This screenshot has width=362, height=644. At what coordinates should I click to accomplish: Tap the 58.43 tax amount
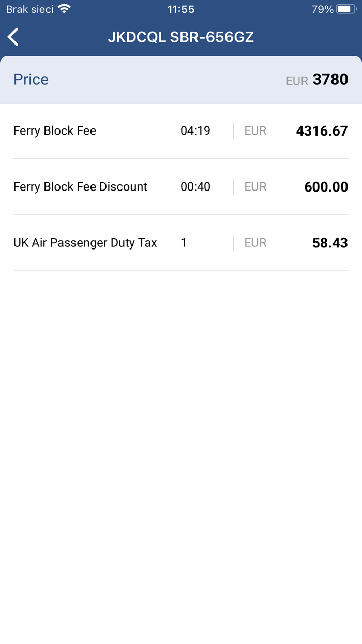[x=330, y=243]
